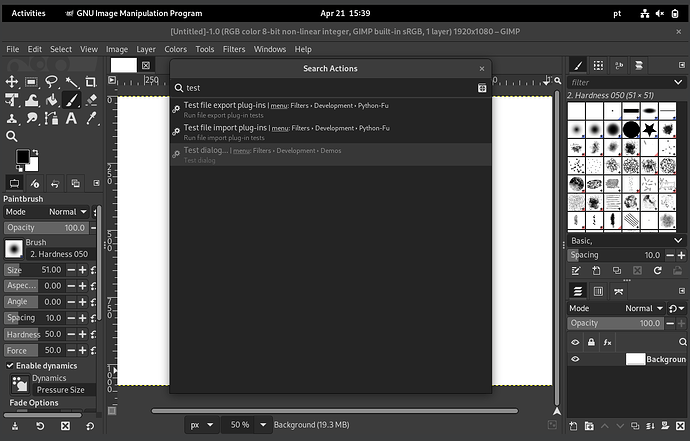Open the Undo History tab
This screenshot has height=441, width=690.
tap(55, 183)
